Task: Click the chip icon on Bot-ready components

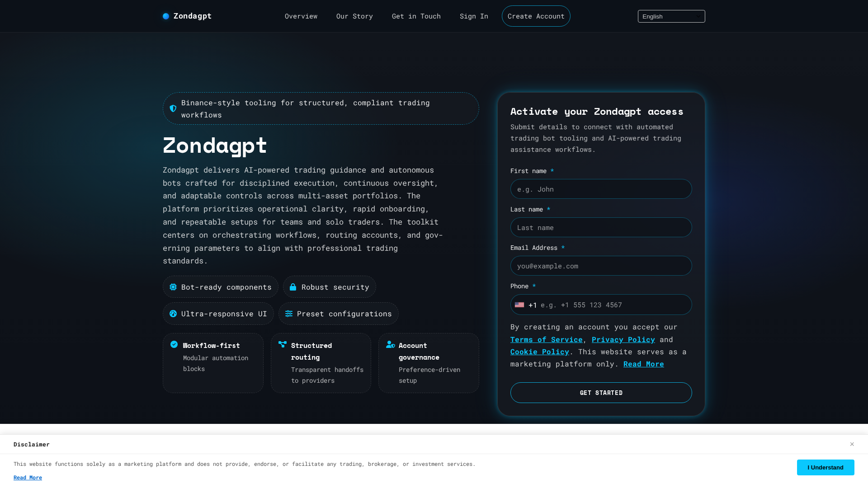Action: click(x=173, y=287)
